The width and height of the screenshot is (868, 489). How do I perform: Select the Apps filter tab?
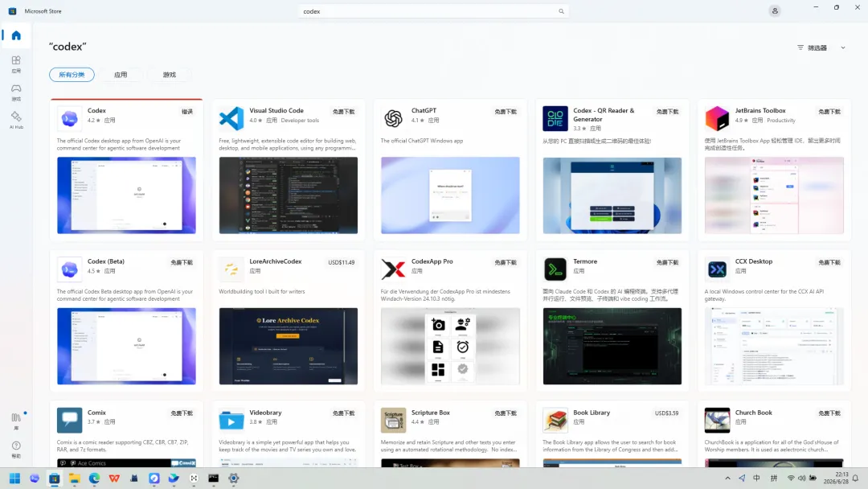click(x=121, y=75)
